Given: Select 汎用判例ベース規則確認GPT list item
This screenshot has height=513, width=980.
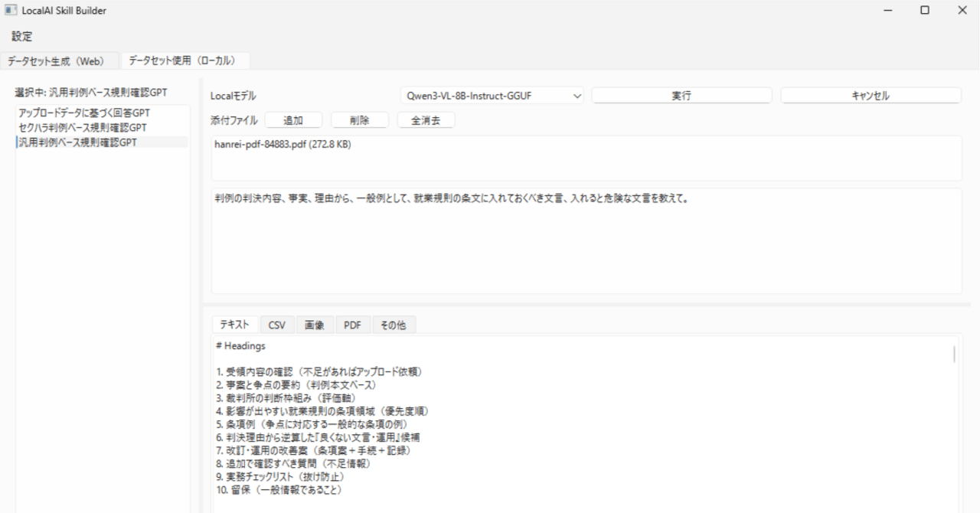Looking at the screenshot, I should tap(102, 142).
